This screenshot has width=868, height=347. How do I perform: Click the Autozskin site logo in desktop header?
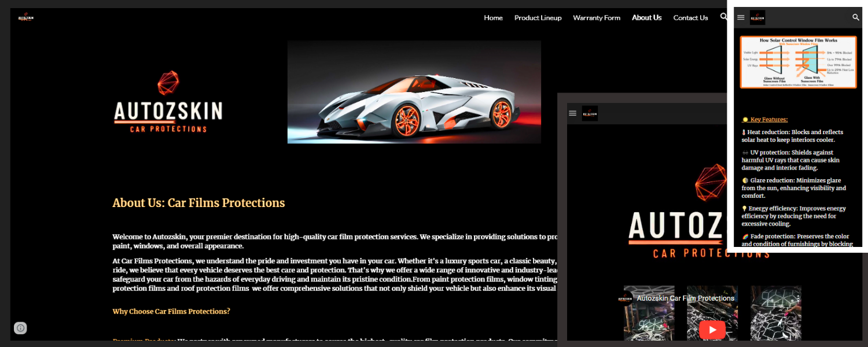pyautogui.click(x=26, y=18)
